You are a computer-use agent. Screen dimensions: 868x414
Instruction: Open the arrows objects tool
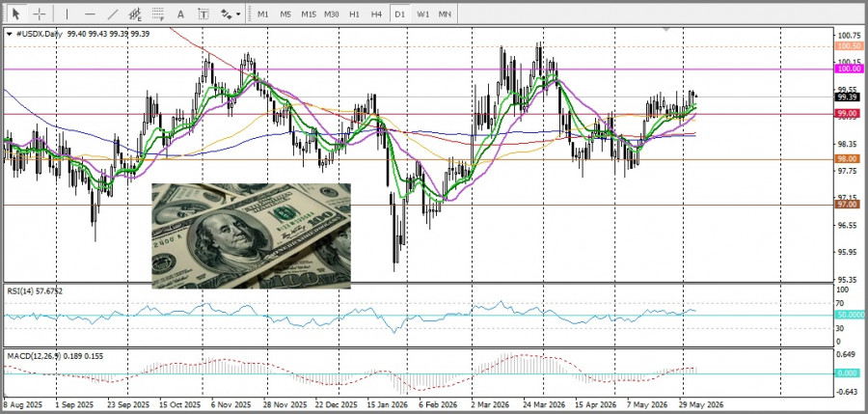pyautogui.click(x=227, y=14)
